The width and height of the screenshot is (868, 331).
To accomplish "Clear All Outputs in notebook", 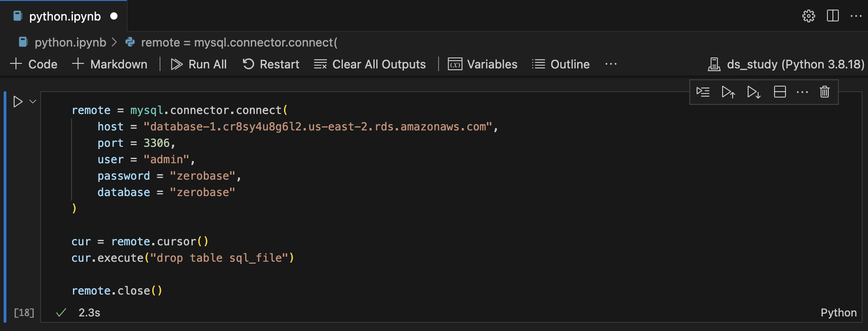I will [370, 64].
